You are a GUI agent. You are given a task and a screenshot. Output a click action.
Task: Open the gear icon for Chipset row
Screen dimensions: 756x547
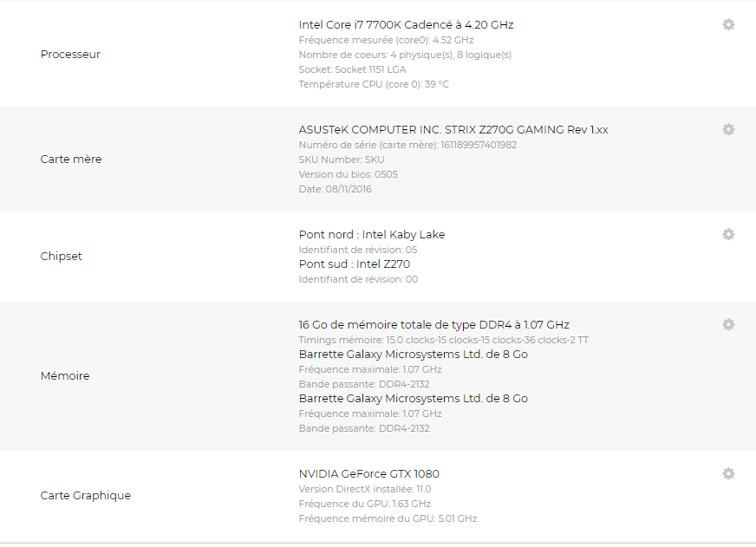click(728, 235)
